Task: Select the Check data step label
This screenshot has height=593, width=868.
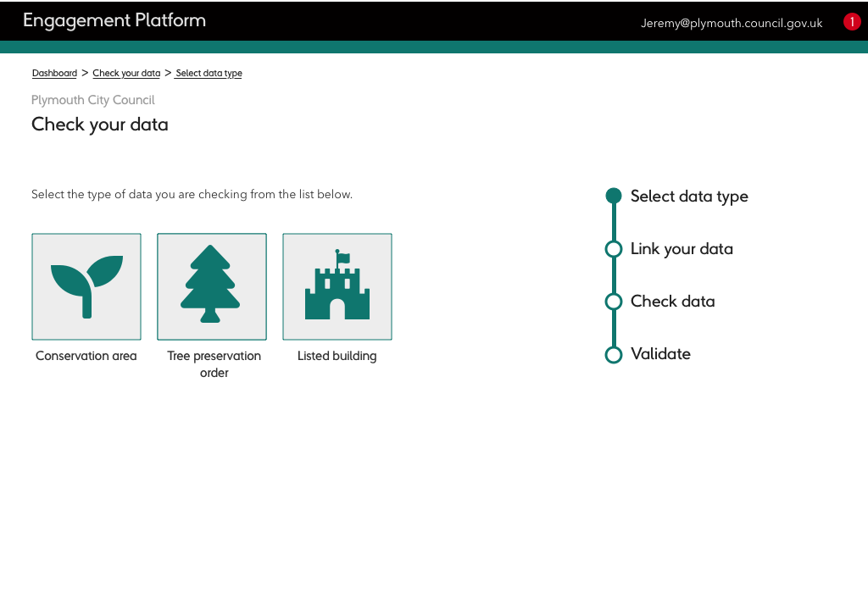Action: point(672,302)
